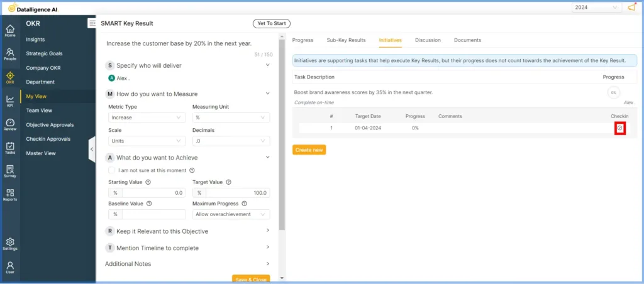This screenshot has height=284, width=644.
Task: Collapse the 'How do you want to Measure' section
Action: [x=268, y=94]
